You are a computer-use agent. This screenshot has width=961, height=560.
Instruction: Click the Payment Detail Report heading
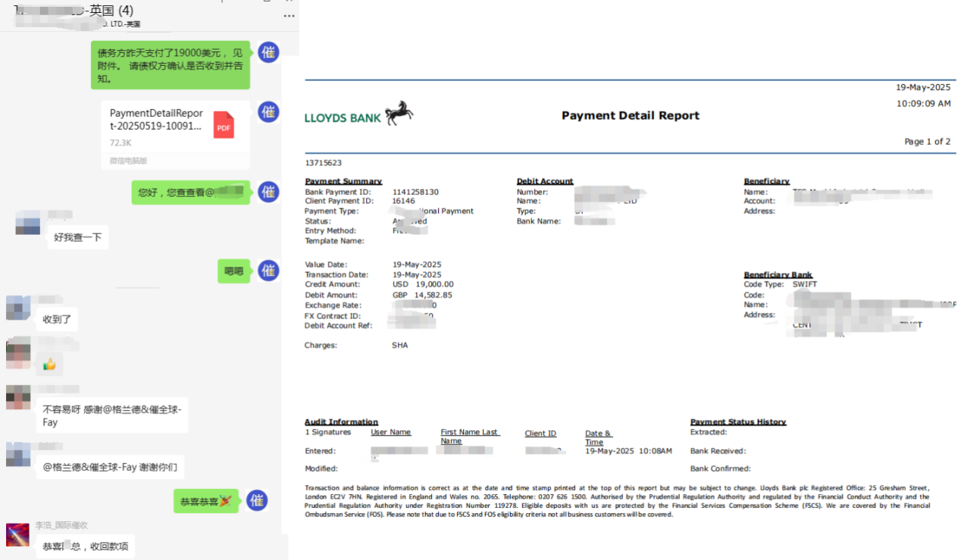(631, 115)
